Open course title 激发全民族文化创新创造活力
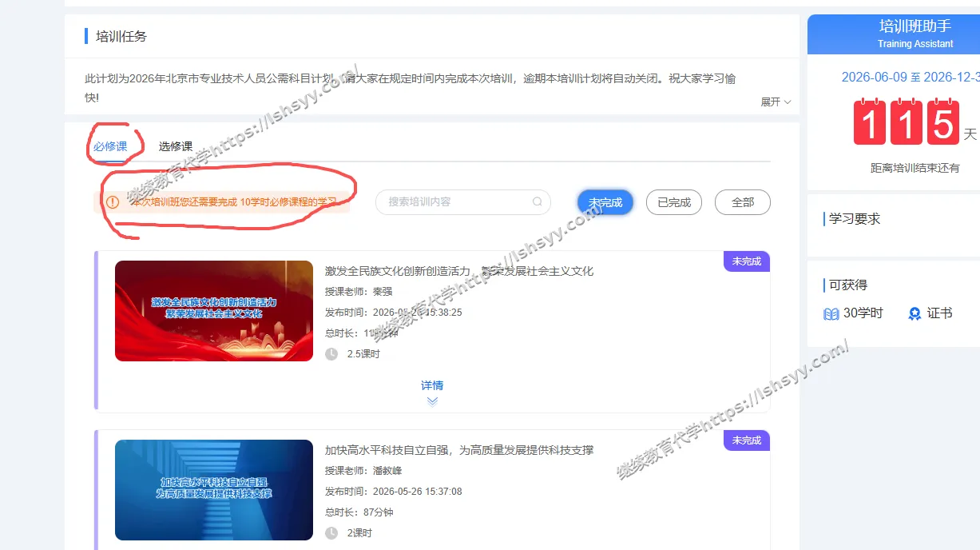 459,271
